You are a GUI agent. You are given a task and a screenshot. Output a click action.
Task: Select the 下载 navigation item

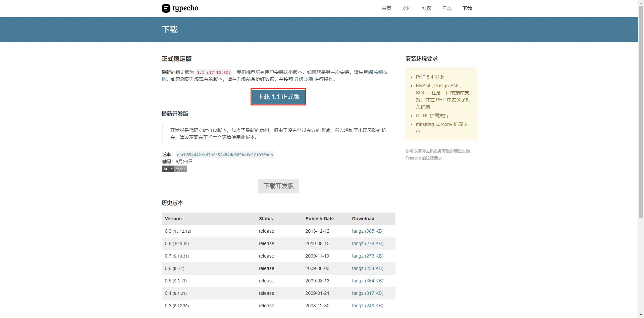467,8
